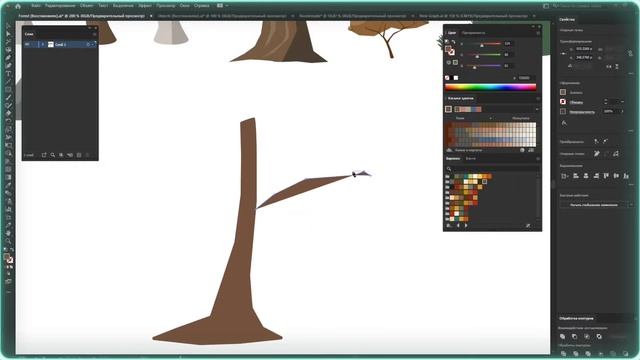Click the X coordinate input field
This screenshot has width=640, height=360.
click(x=584, y=49)
